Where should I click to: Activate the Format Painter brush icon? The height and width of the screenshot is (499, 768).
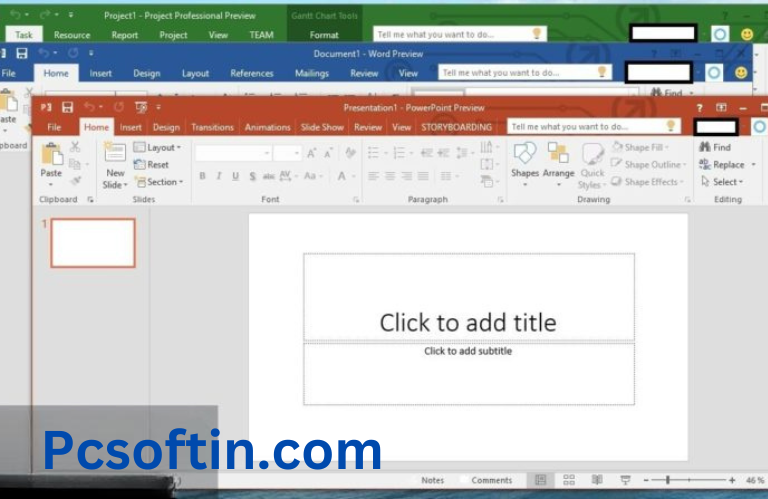point(75,181)
